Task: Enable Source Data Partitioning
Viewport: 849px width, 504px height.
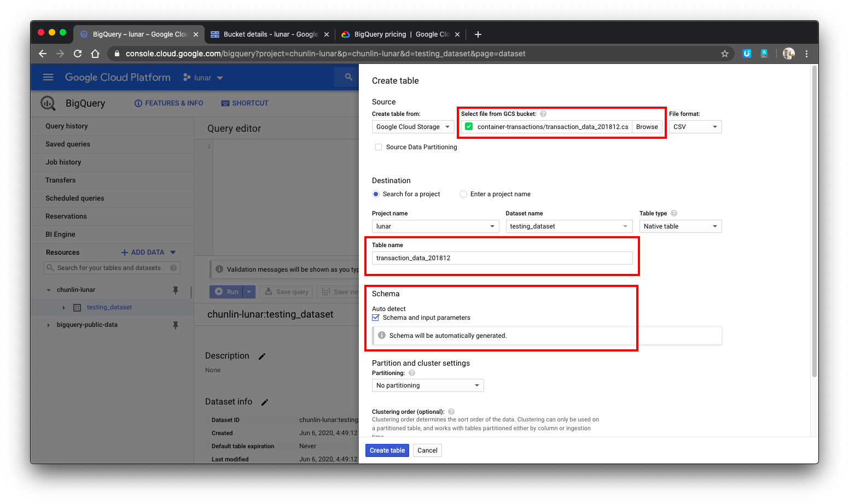Action: pyautogui.click(x=378, y=146)
